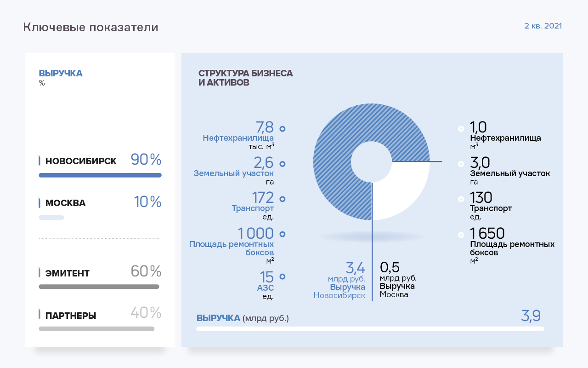Select the Эмитент 60% gray bar
Viewport: 588px width, 368px height.
(99, 287)
